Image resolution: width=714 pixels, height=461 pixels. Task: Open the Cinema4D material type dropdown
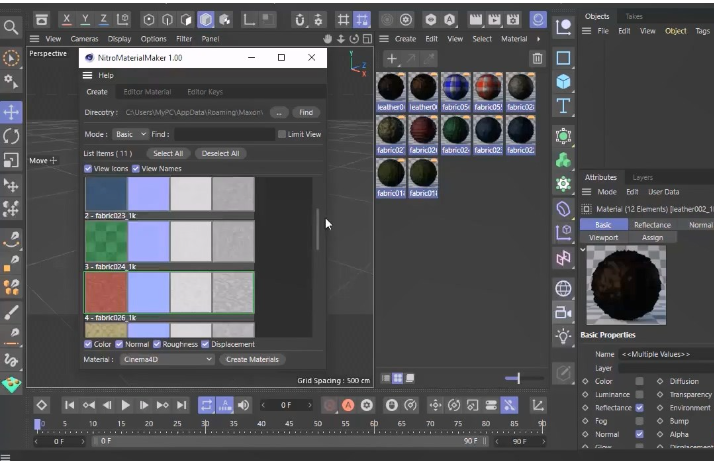(167, 359)
